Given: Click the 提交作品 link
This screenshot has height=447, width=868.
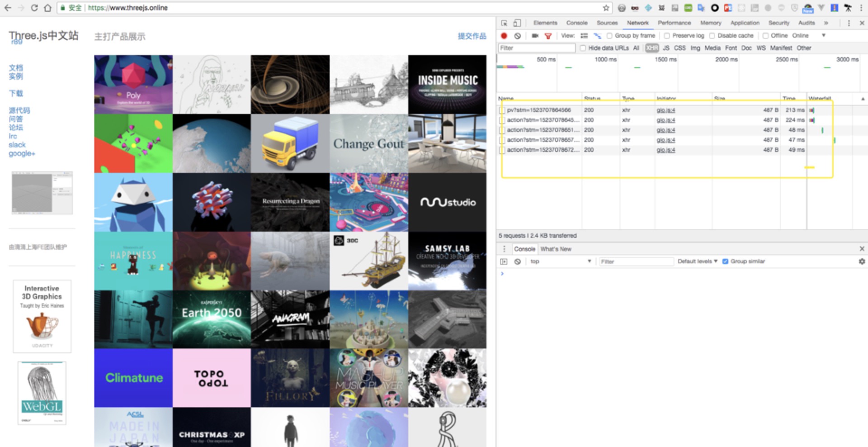Looking at the screenshot, I should tap(472, 36).
